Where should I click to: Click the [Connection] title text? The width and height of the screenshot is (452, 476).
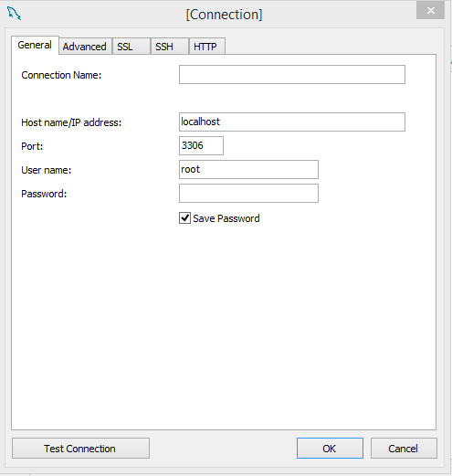pyautogui.click(x=224, y=15)
